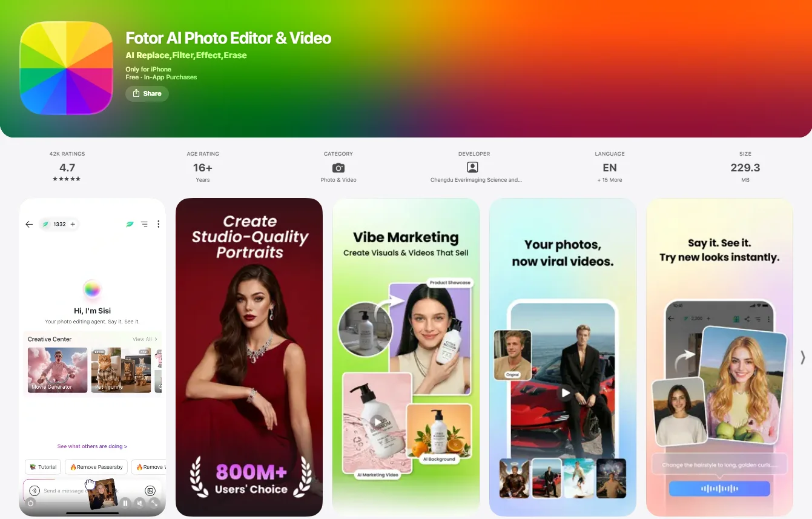The height and width of the screenshot is (519, 812).
Task: Click the Tutorial chip
Action: (43, 467)
